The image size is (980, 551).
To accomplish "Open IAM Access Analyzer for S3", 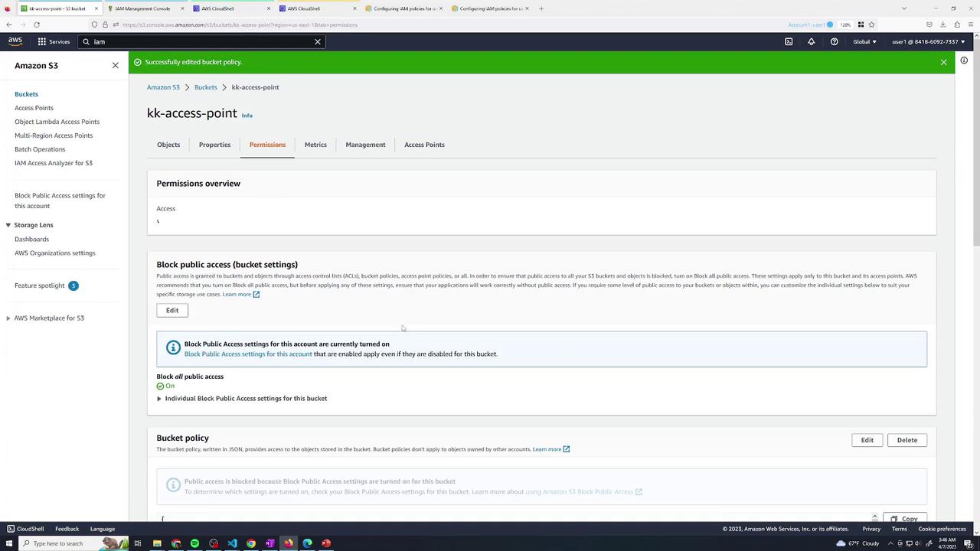I will 54,163.
